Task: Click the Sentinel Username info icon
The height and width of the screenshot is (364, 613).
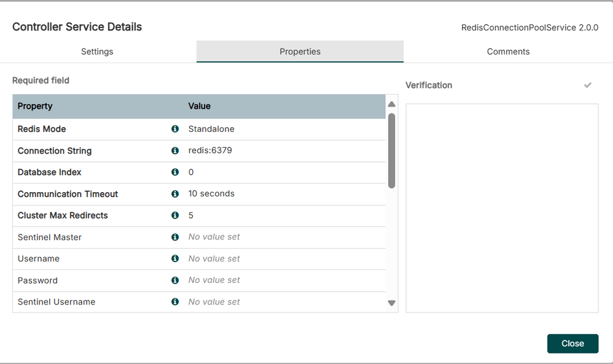Action: [174, 301]
